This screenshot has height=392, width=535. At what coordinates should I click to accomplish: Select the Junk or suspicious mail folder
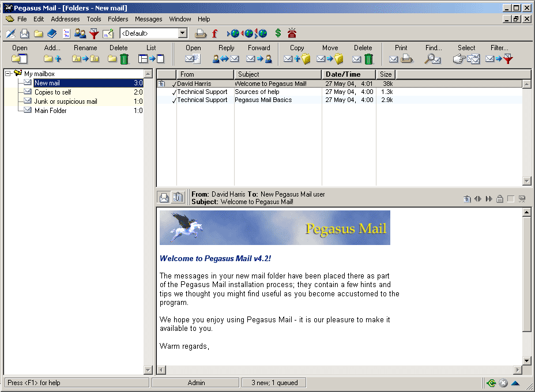(66, 101)
